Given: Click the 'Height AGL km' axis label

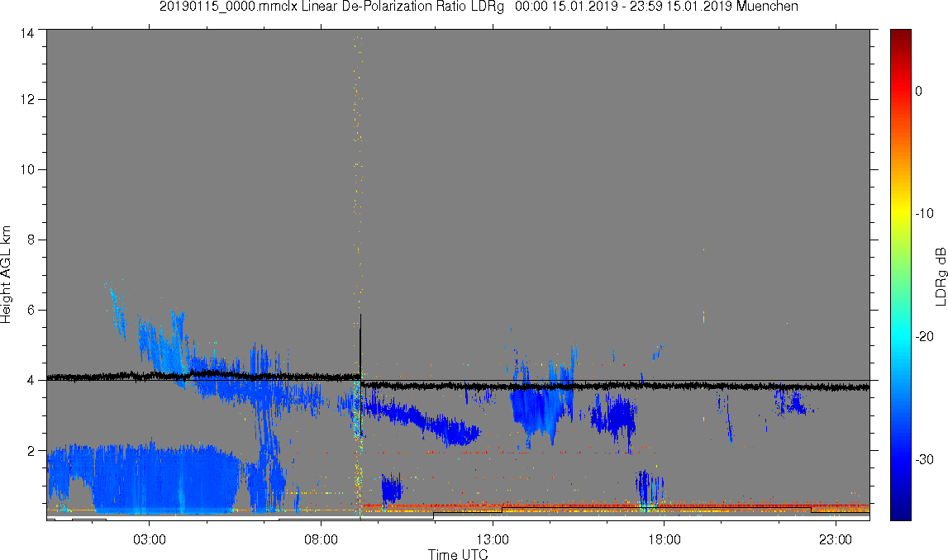Looking at the screenshot, I should tap(6, 275).
